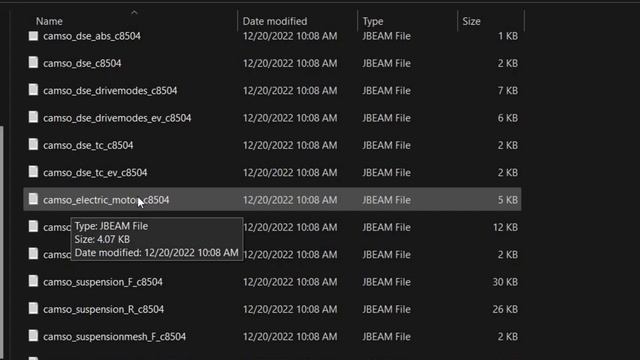Viewport: 640px width, 360px height.
Task: Select file camso_electric_motor_c8504
Action: (106, 200)
